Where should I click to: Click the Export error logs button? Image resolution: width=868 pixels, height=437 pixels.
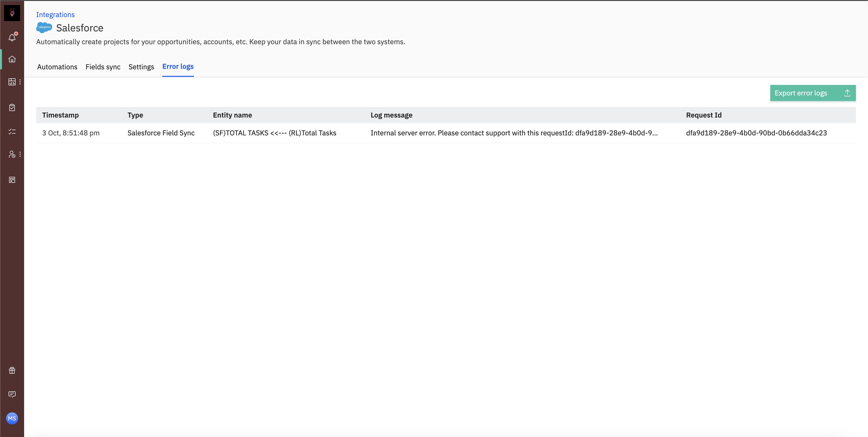point(812,93)
